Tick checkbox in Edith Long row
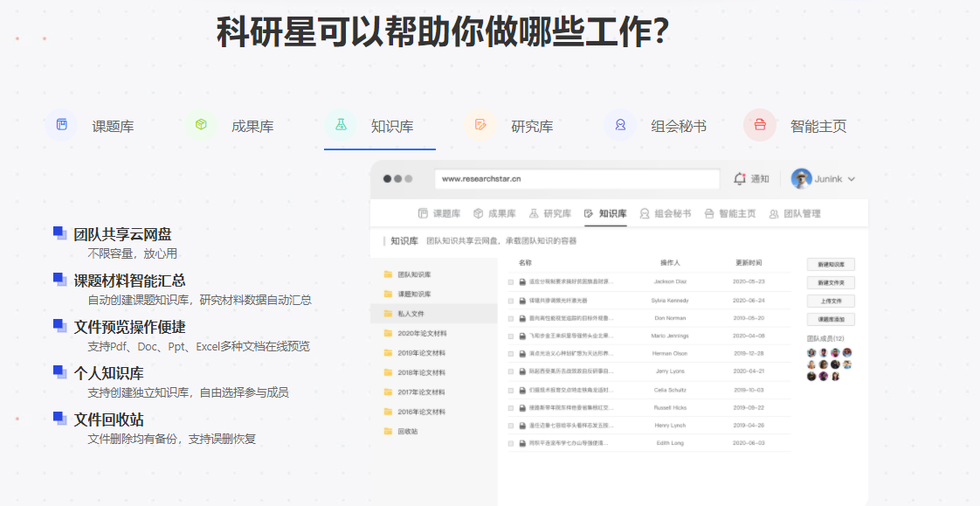 [511, 443]
